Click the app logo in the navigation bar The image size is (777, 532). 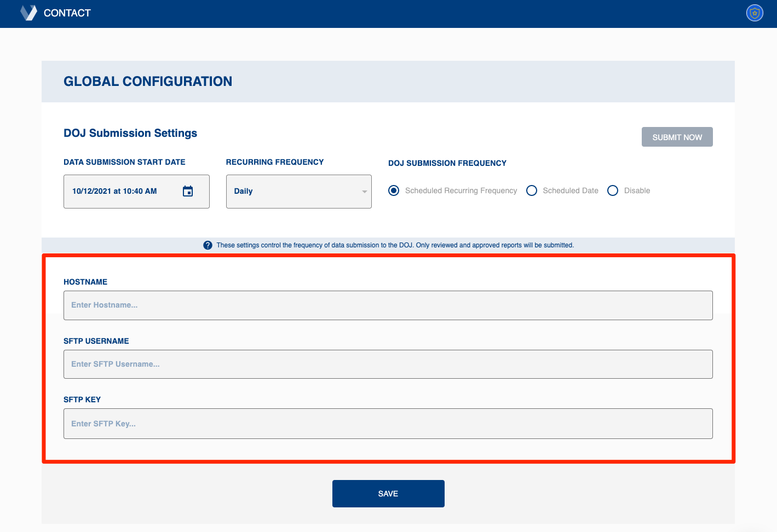coord(27,13)
